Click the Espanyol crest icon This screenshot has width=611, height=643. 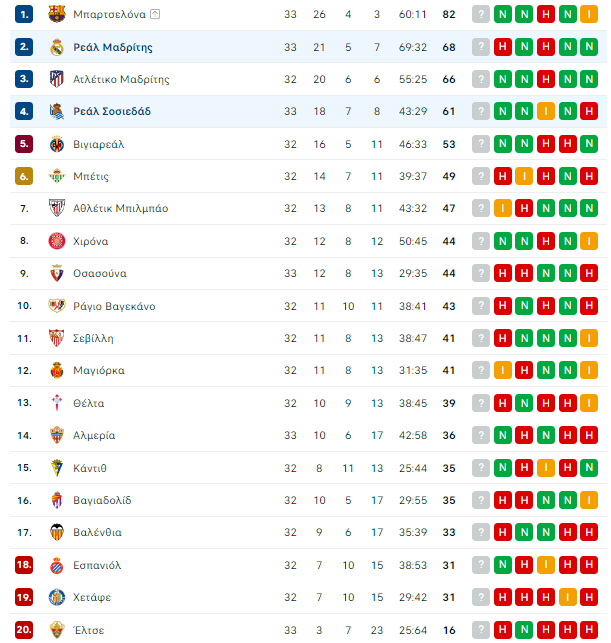point(57,565)
